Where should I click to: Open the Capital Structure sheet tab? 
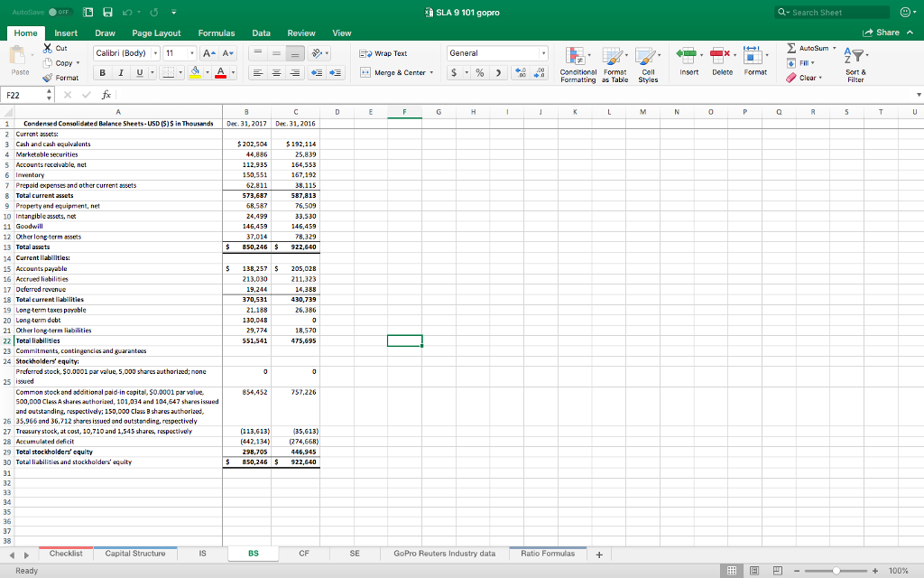[x=135, y=552]
